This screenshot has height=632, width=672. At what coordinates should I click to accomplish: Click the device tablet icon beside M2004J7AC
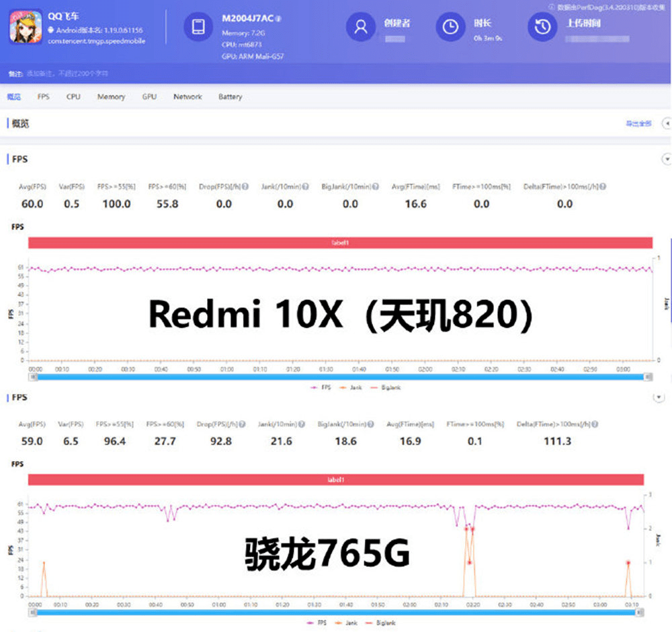tap(198, 27)
